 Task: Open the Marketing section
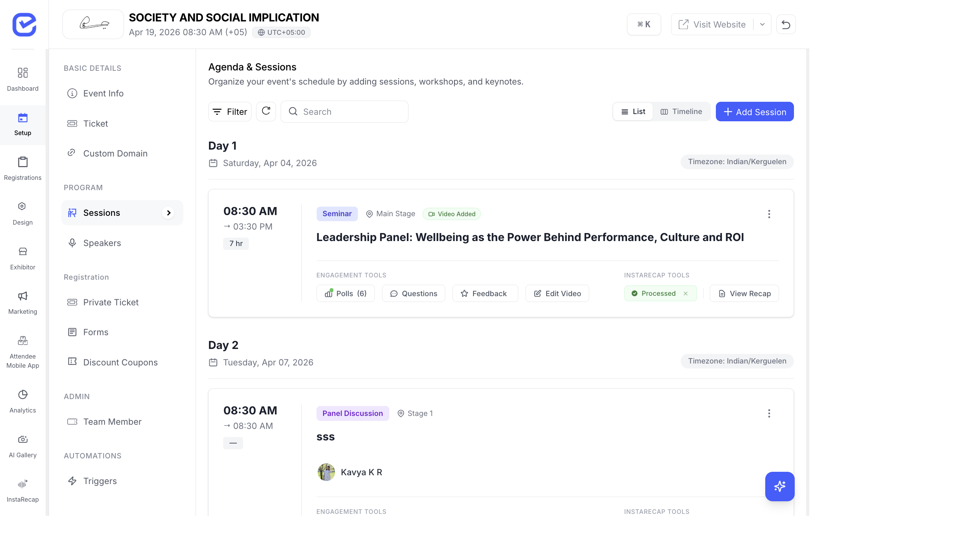pos(23,303)
